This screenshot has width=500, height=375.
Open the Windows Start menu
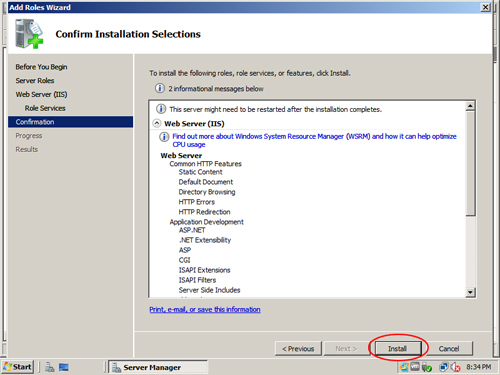pyautogui.click(x=17, y=367)
